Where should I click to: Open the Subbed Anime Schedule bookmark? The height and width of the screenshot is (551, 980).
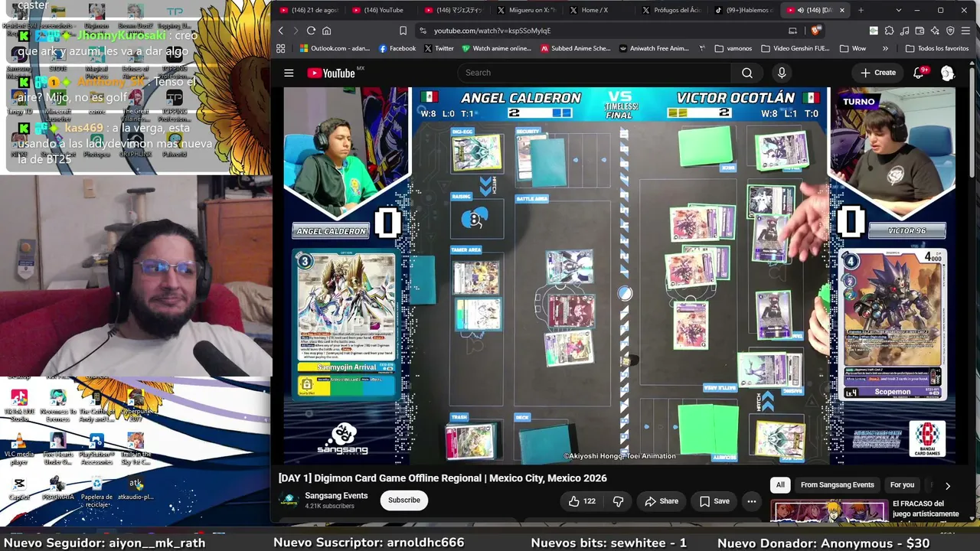(576, 48)
